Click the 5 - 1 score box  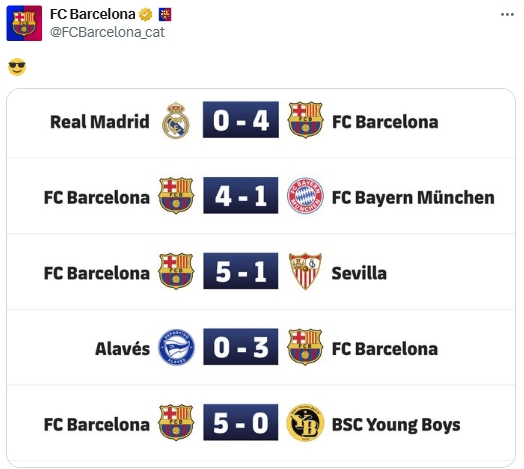pos(241,271)
